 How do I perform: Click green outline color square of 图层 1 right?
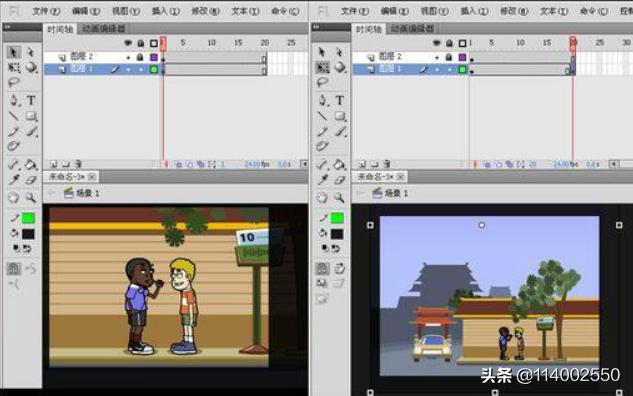pos(463,69)
